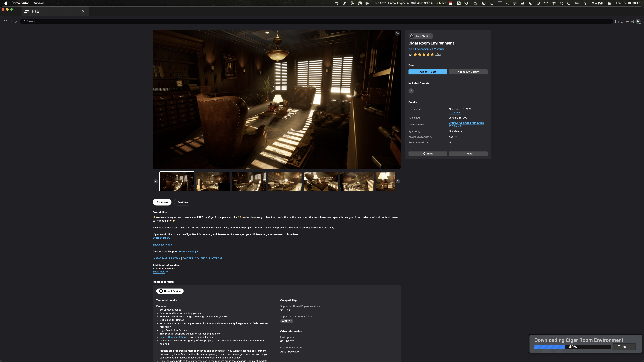Navigate back with the left arrow

pos(11,22)
